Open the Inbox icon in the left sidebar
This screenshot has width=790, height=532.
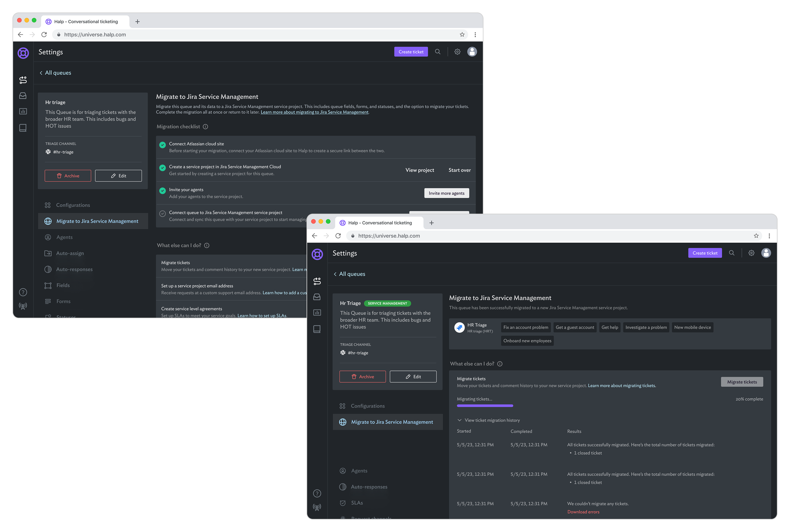click(23, 96)
